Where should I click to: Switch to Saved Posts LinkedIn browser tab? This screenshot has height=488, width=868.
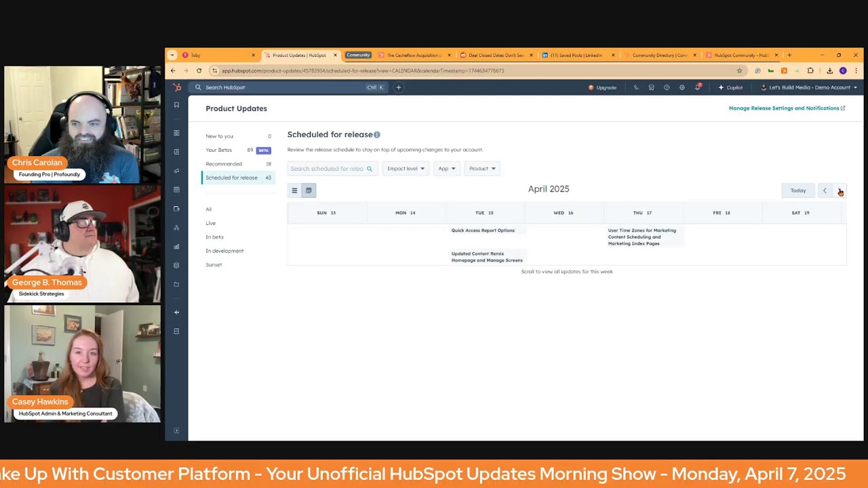[x=578, y=55]
